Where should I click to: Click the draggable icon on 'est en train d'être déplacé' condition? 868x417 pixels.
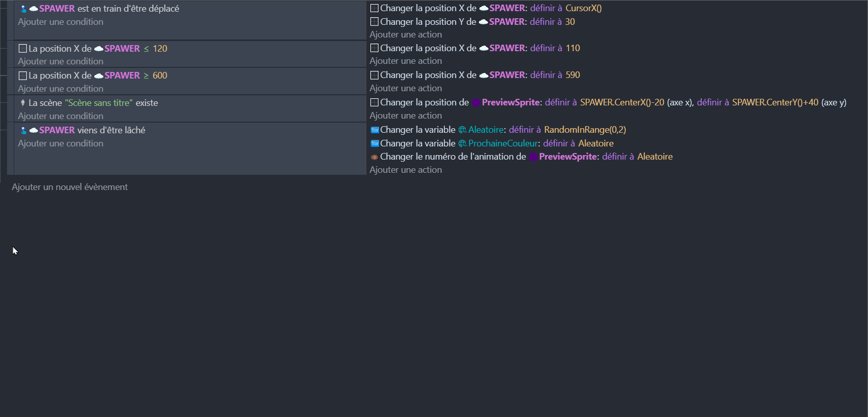tap(23, 9)
